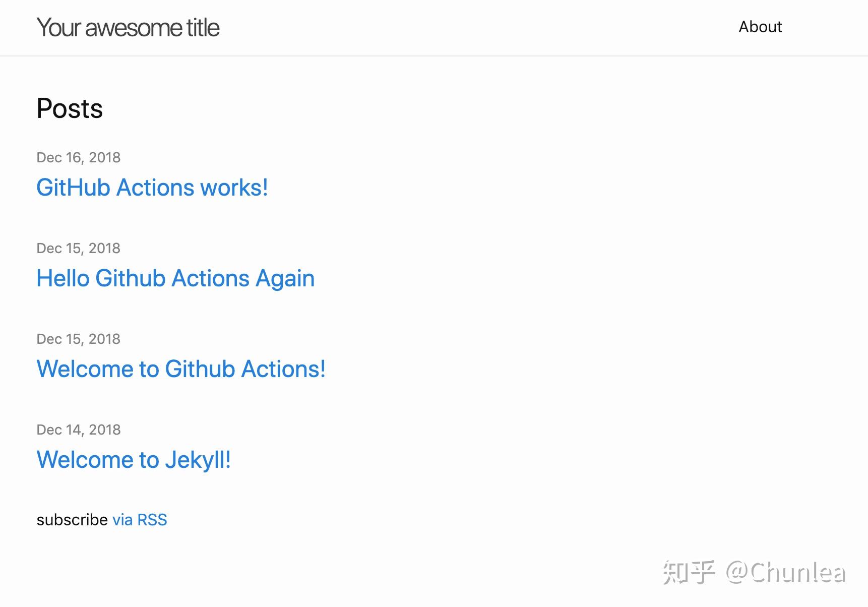
Task: Open the most recent GitHub Actions post
Action: [x=152, y=187]
